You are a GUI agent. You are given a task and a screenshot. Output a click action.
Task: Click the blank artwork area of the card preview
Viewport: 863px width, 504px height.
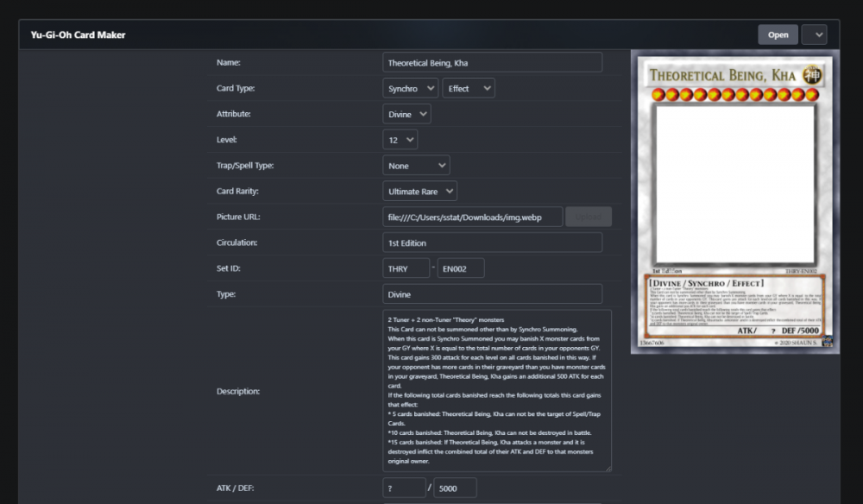point(732,183)
